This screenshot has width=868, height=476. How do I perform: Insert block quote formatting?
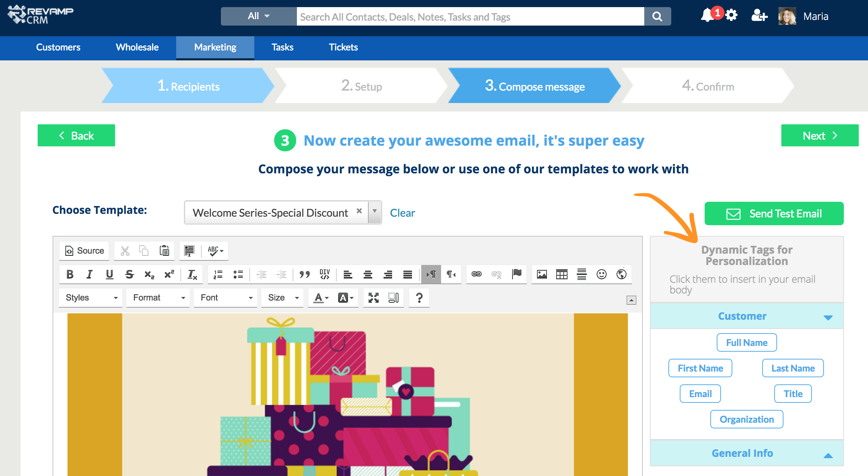coord(304,274)
